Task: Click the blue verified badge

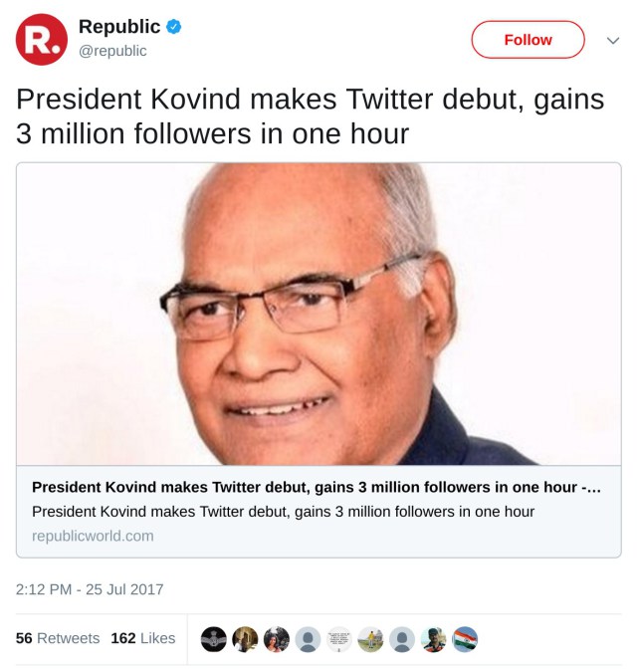Action: (x=174, y=28)
